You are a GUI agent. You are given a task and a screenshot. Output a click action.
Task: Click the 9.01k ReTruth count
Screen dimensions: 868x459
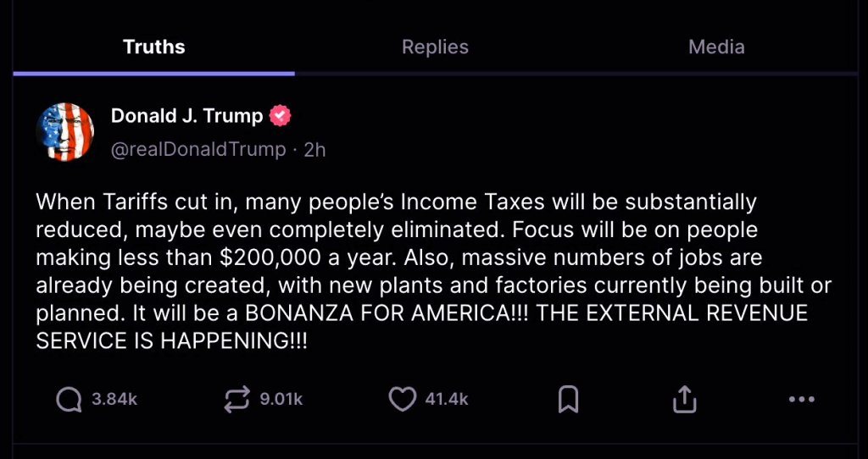click(281, 400)
